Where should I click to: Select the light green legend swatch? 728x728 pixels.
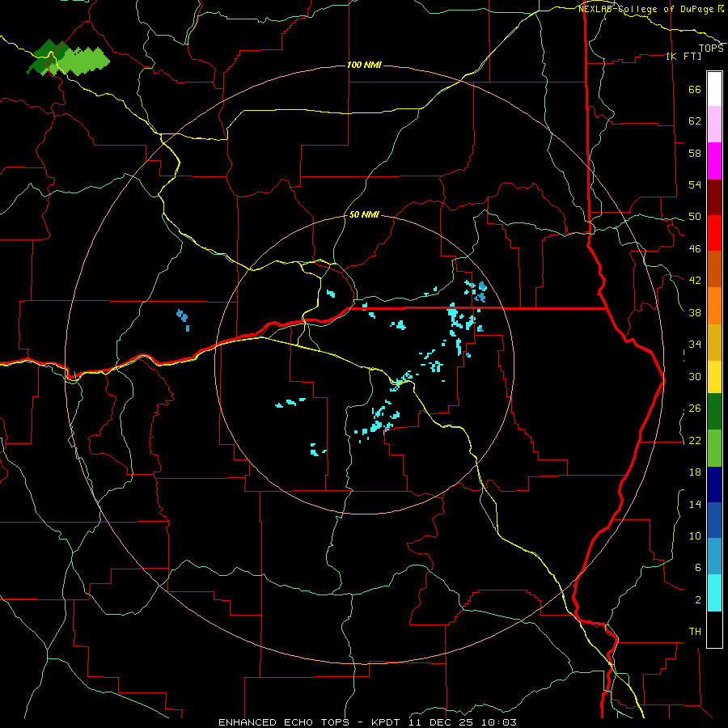point(714,448)
